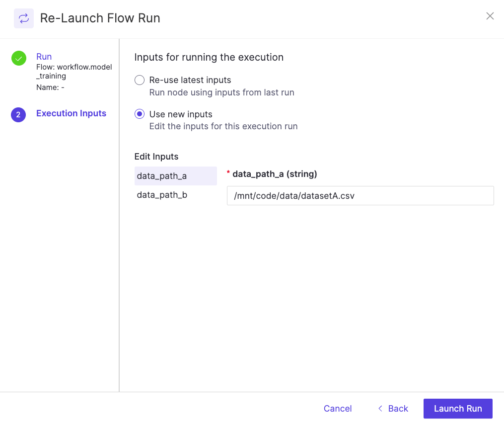This screenshot has width=504, height=429.
Task: Select Use new inputs radio option
Action: (x=139, y=114)
